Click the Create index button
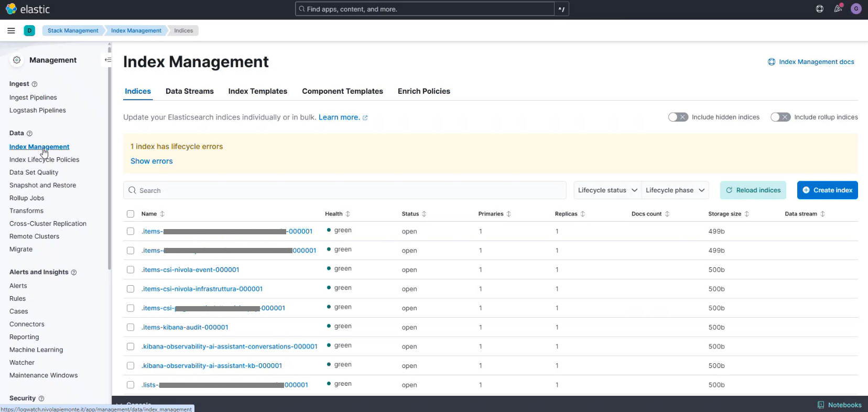The image size is (868, 412). coord(827,190)
